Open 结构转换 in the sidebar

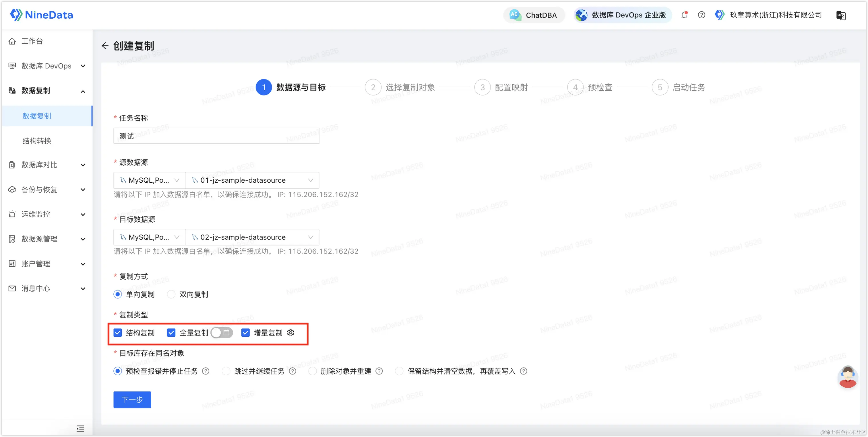37,141
